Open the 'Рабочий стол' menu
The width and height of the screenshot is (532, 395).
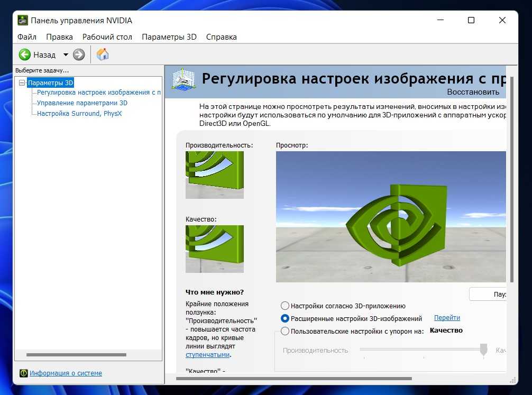click(x=107, y=37)
